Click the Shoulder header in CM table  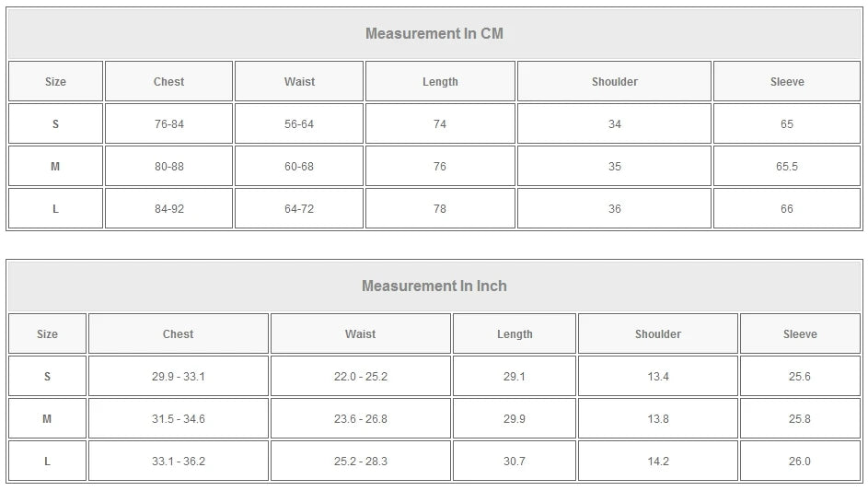click(615, 81)
